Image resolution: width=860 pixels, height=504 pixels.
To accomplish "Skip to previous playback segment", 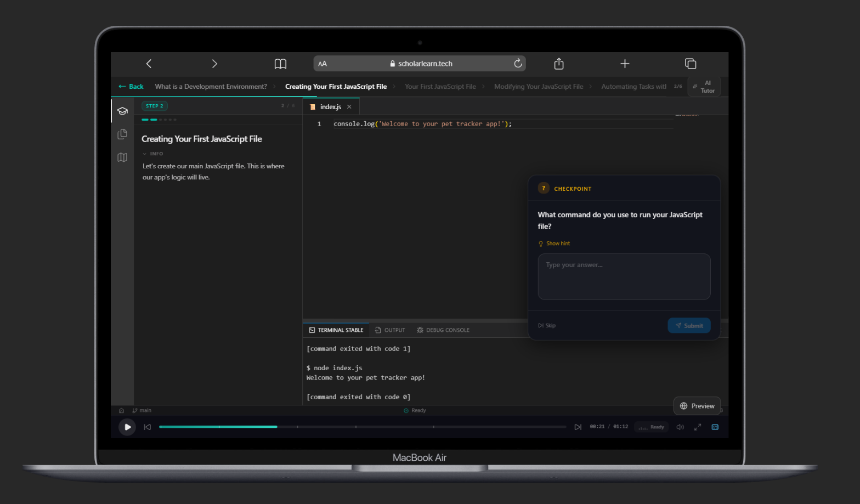I will click(147, 427).
